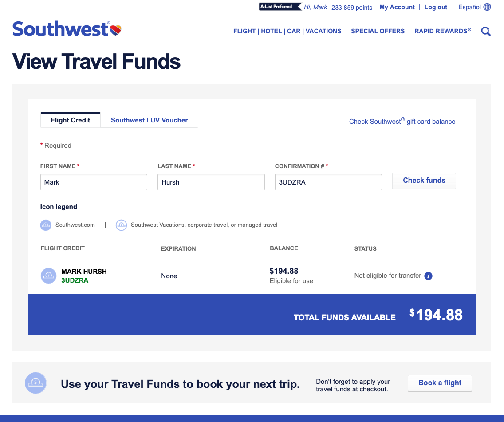Screen dimensions: 504x422
Task: Switch to the Southwest LUV Voucher tab
Action: [149, 120]
